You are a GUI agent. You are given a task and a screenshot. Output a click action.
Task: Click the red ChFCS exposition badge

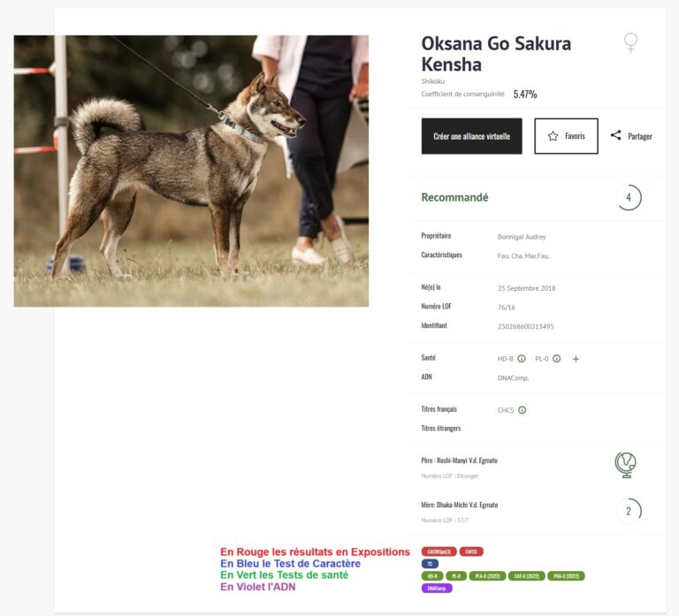(x=471, y=551)
